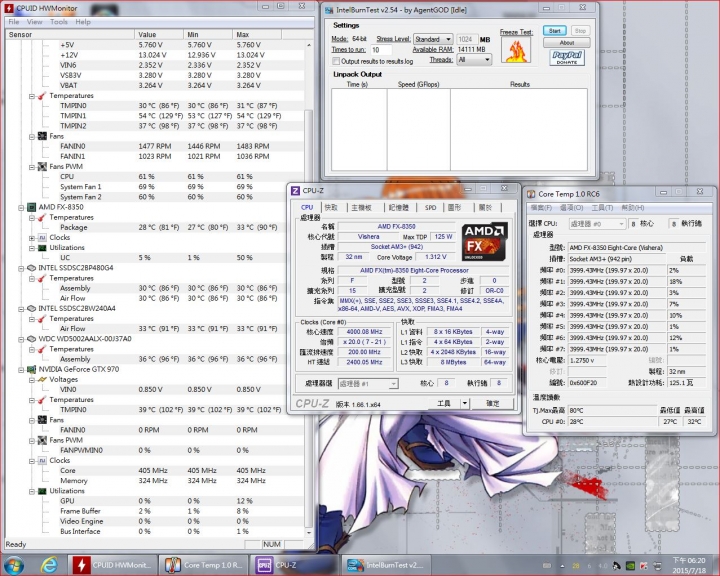Open the CPU-Z tools dropdown arrow

465,403
